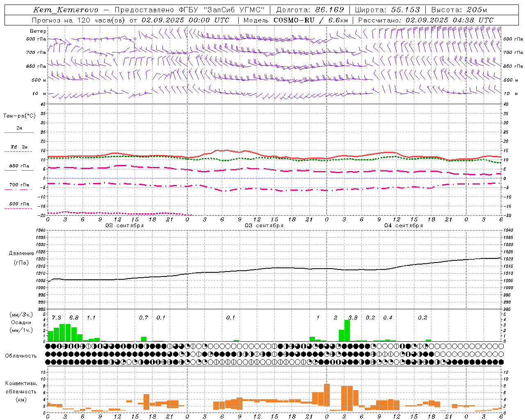Click the Осадки precipitation label

21,322
